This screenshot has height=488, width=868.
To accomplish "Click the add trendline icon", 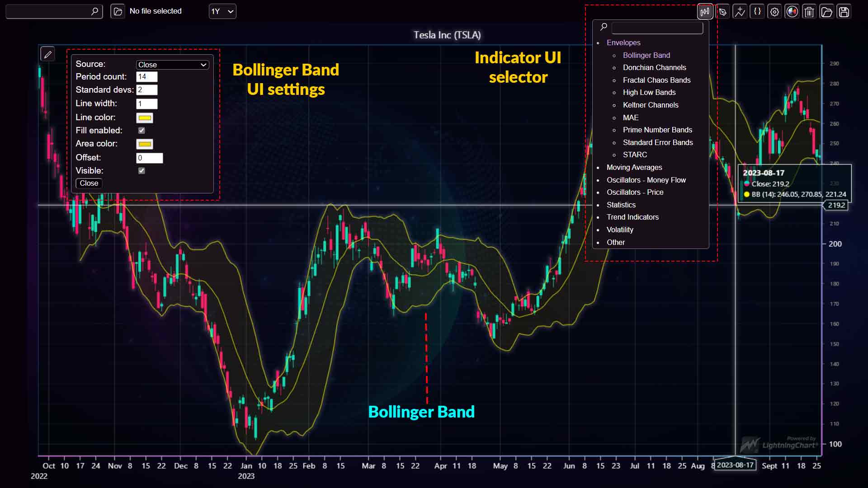I will coord(740,11).
